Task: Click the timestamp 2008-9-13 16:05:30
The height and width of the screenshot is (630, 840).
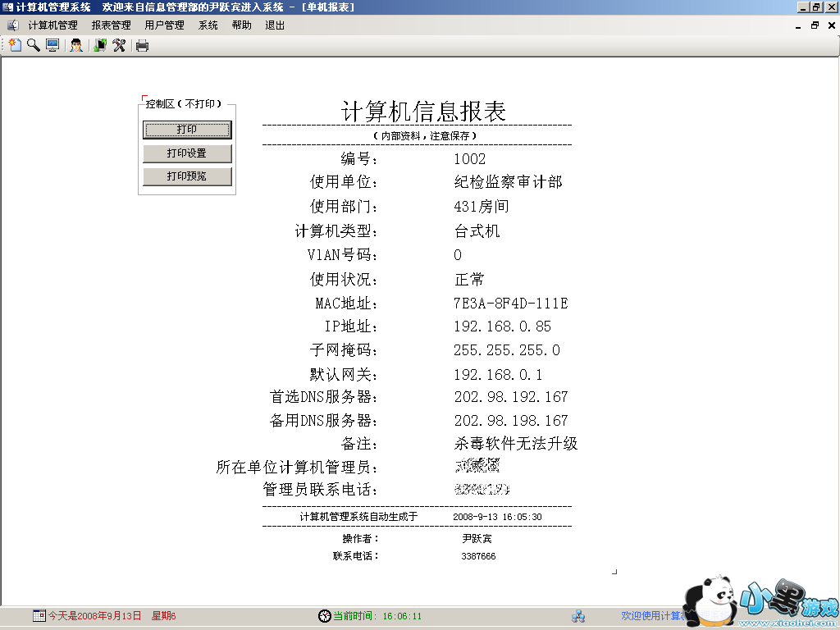Action: 497,517
